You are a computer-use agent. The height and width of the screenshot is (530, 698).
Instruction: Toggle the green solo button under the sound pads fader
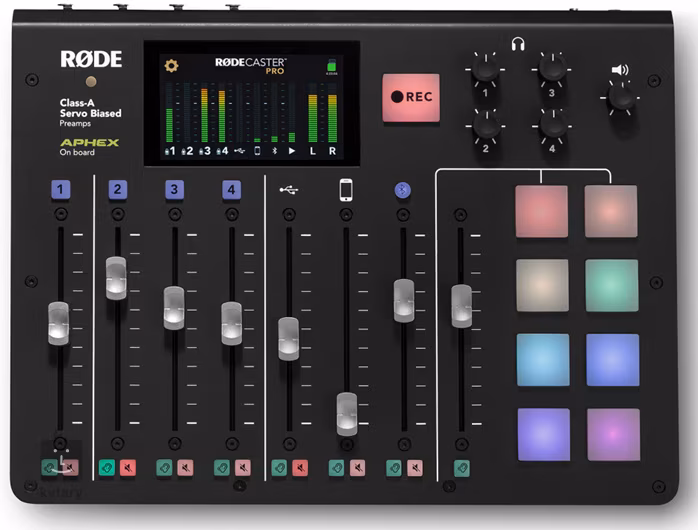(462, 468)
